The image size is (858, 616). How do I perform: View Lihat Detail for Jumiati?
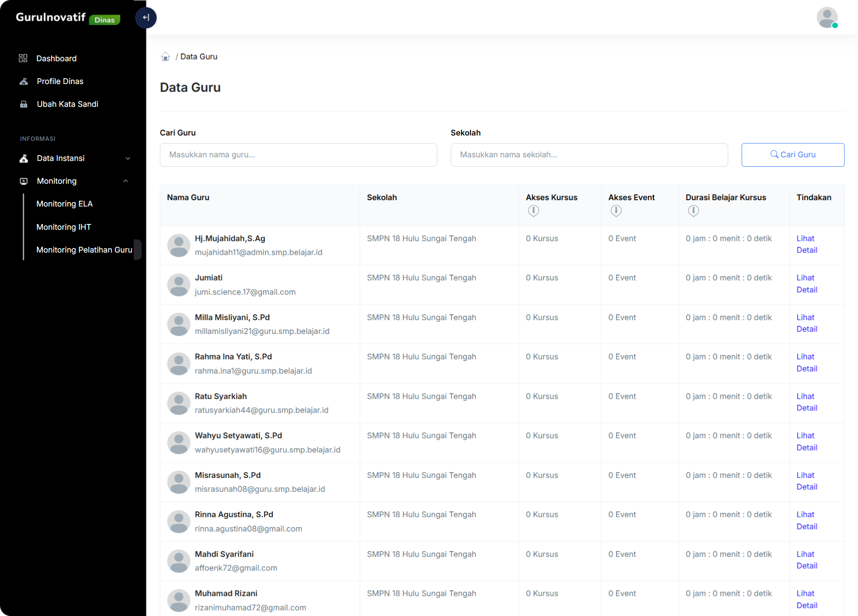(807, 284)
